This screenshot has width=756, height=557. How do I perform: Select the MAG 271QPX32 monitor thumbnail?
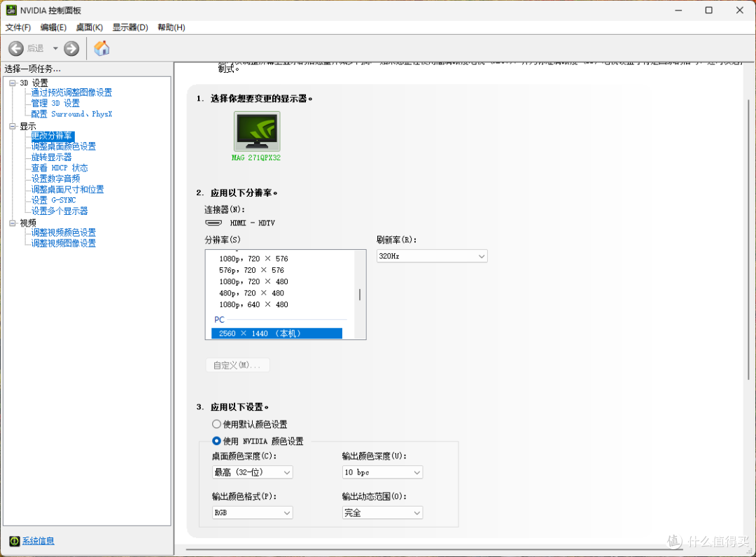(x=256, y=132)
